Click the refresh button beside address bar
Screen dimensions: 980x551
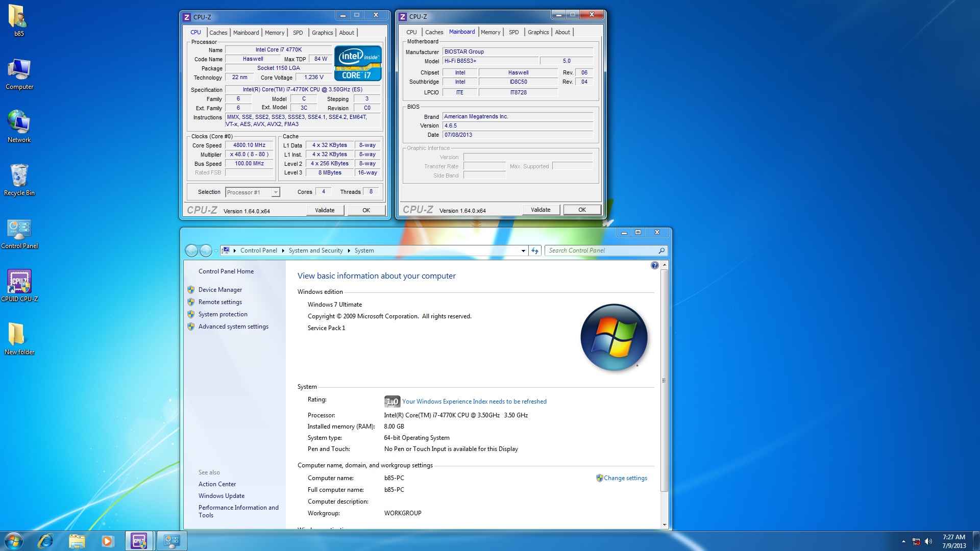tap(535, 251)
